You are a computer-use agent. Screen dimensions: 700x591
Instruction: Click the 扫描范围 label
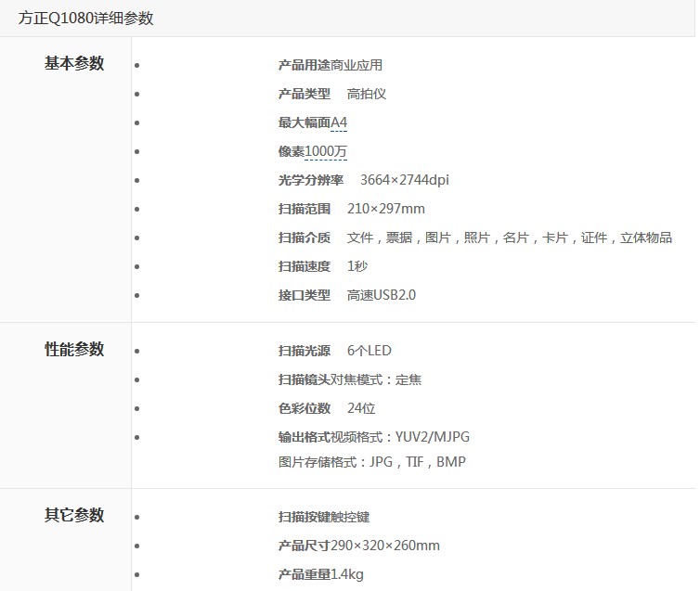(304, 209)
